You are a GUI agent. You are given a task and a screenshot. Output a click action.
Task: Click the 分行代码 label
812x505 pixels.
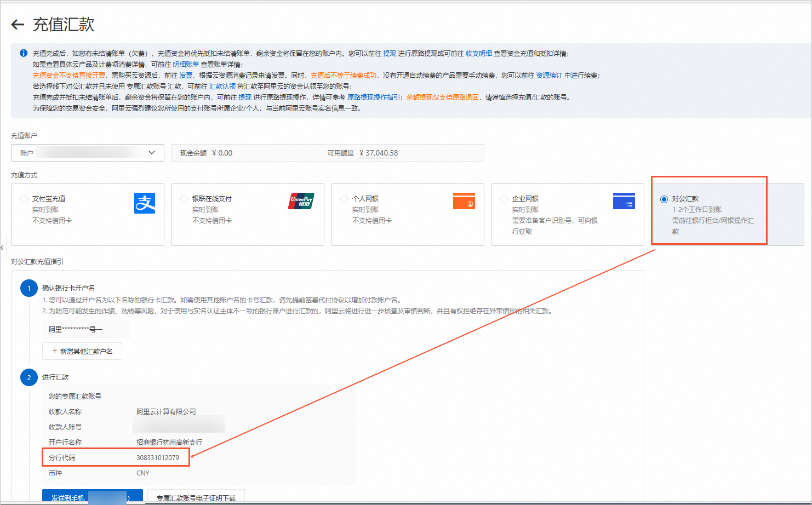(x=62, y=457)
